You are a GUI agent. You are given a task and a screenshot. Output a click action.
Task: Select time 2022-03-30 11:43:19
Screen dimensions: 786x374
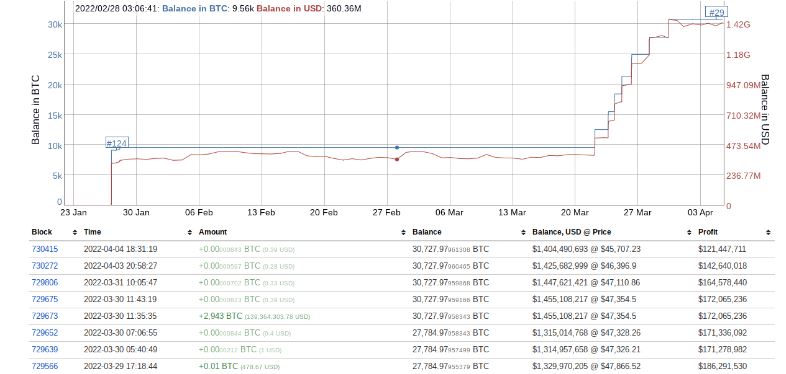click(120, 299)
